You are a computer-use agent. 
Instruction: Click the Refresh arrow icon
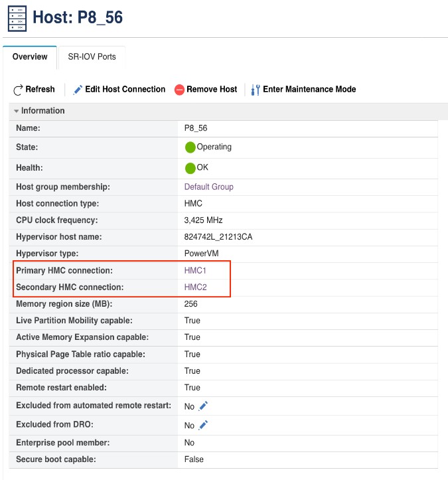[18, 90]
